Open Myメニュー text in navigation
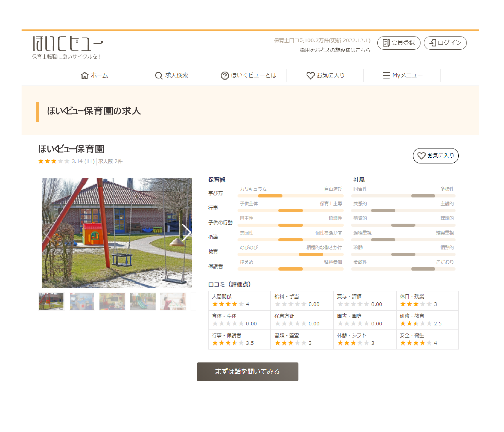This screenshot has width=504, height=432. point(408,75)
